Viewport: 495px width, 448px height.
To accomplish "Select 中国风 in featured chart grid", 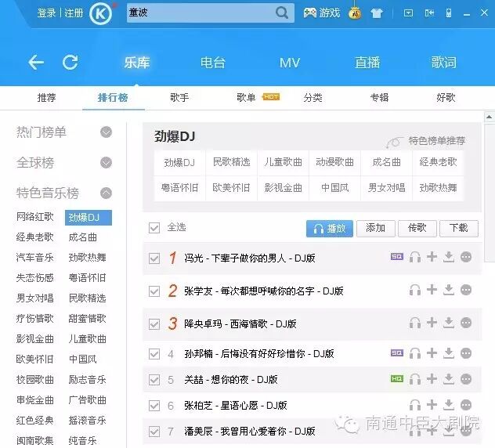I will [335, 188].
